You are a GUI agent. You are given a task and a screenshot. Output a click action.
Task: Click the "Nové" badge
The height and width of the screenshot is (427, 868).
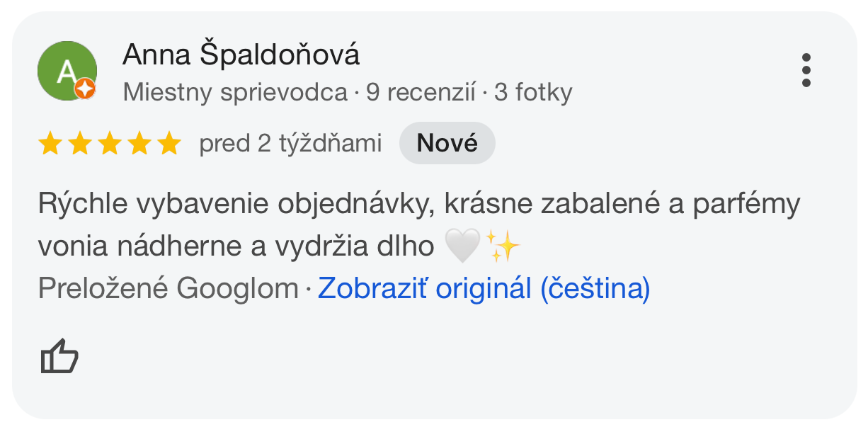(x=447, y=144)
